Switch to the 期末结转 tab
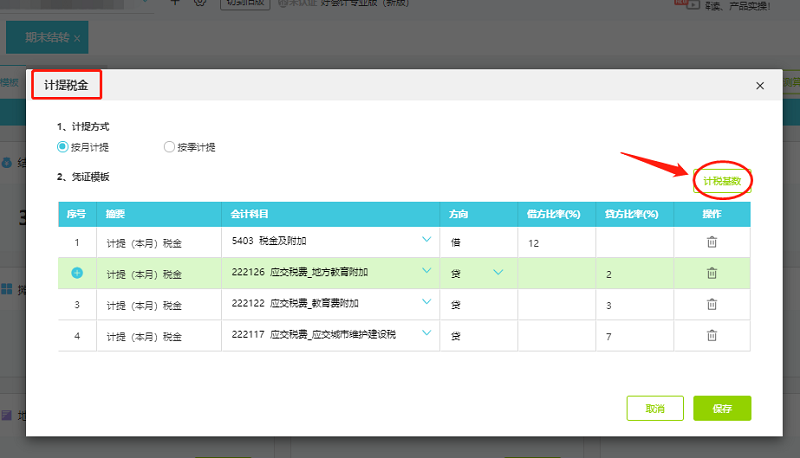This screenshot has width=800, height=458. click(46, 37)
